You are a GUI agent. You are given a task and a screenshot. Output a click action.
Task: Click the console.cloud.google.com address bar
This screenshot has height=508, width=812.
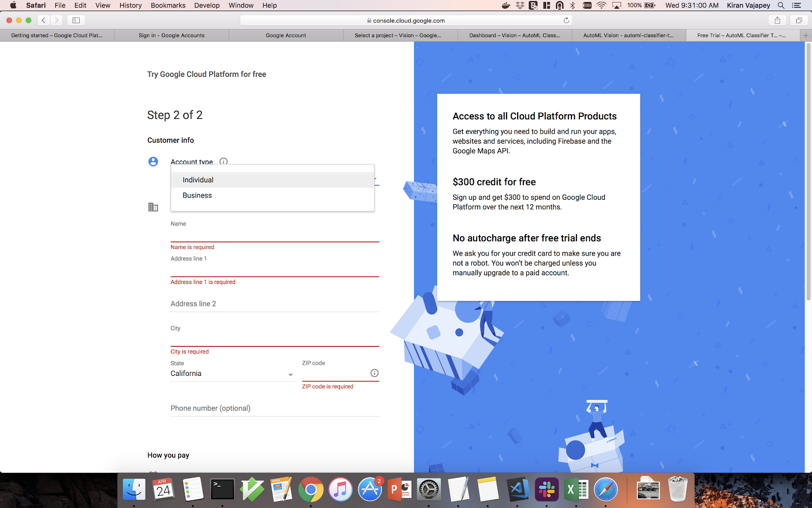click(x=406, y=20)
